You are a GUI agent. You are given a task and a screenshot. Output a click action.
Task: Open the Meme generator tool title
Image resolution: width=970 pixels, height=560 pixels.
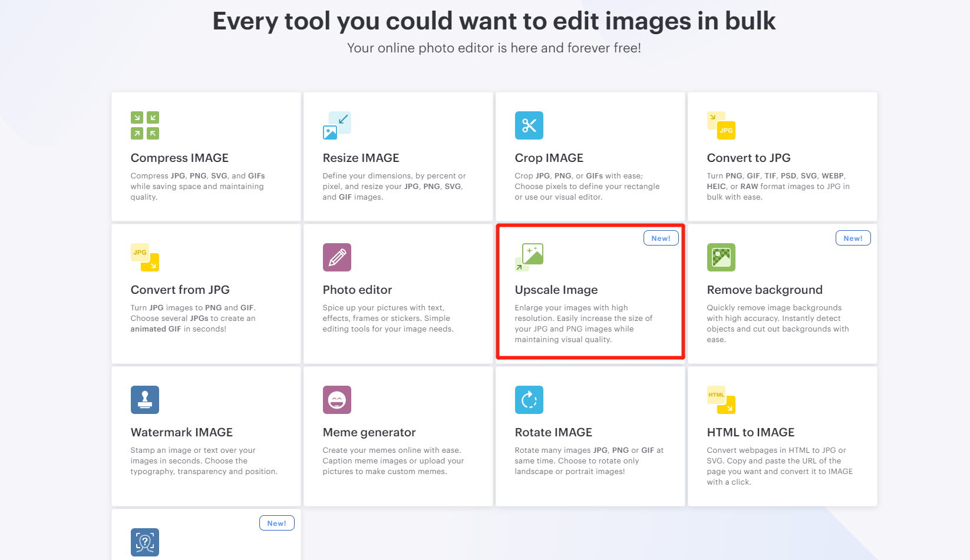[x=369, y=432]
